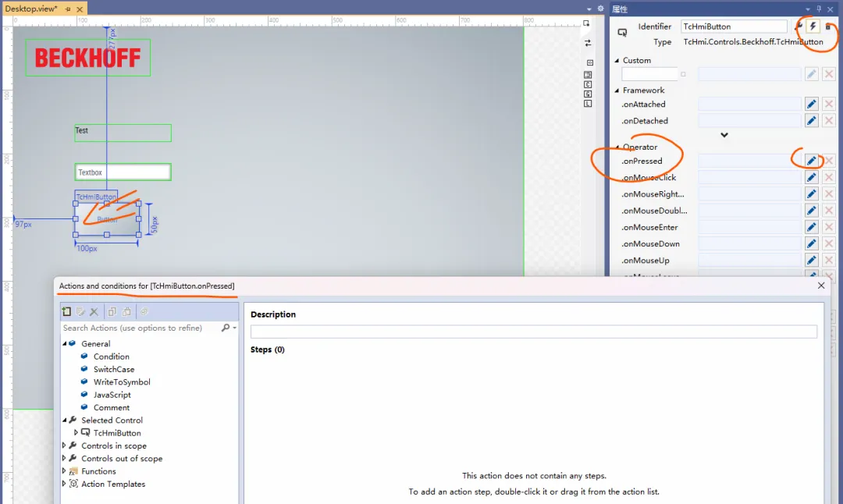Edit the .onPressed event with the pencil icon
This screenshot has width=843, height=504.
point(811,161)
